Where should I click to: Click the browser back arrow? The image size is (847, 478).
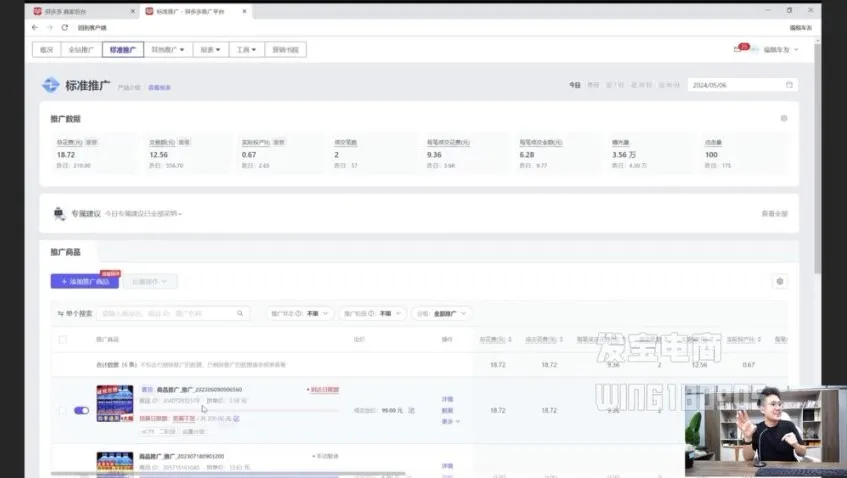tap(36, 27)
